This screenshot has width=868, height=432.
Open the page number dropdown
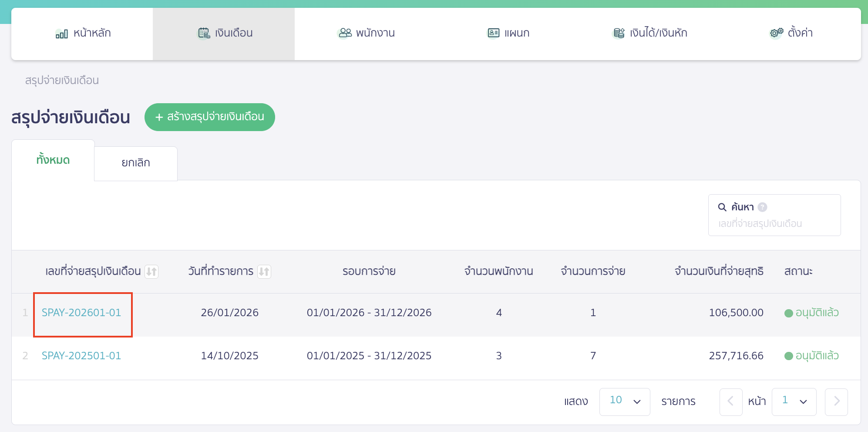click(x=794, y=402)
